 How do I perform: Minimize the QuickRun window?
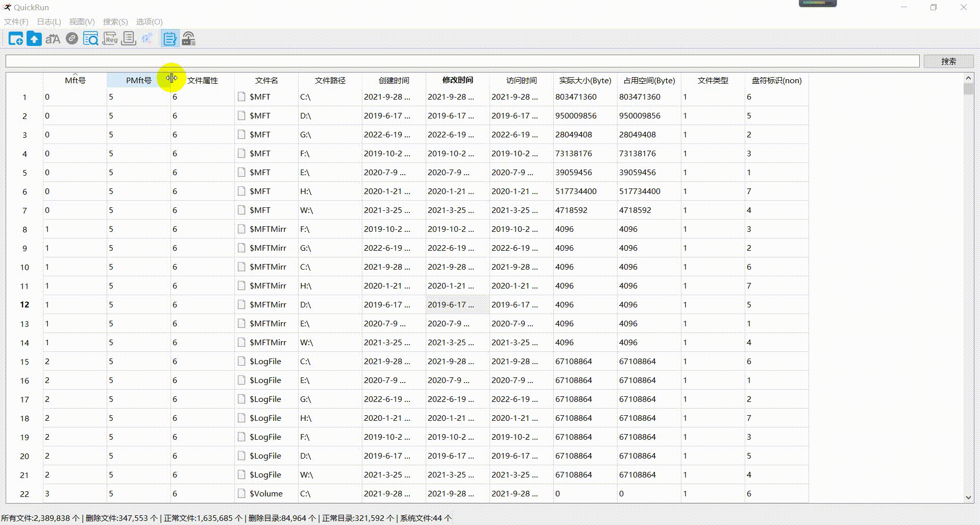tap(904, 7)
